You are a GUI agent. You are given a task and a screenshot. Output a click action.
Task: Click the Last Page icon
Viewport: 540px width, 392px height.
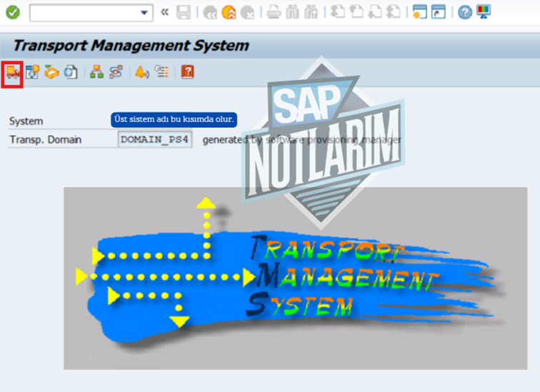[394, 12]
